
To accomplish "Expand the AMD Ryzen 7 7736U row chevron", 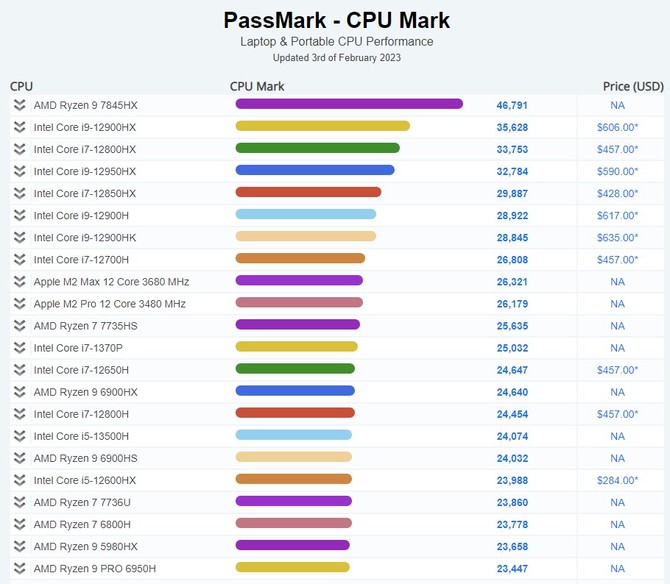I will pos(19,502).
